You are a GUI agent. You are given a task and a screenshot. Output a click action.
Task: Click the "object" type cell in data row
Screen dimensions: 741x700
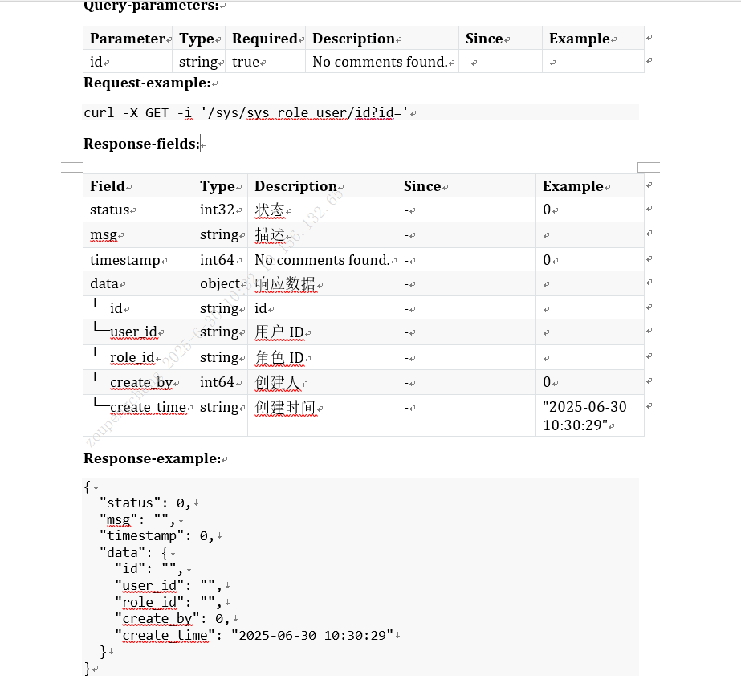220,283
